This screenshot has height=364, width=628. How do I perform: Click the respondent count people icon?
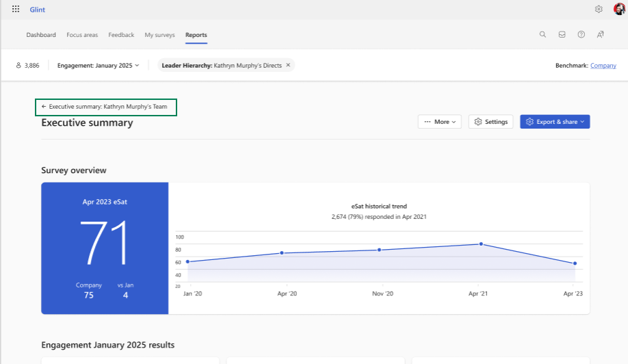[18, 65]
